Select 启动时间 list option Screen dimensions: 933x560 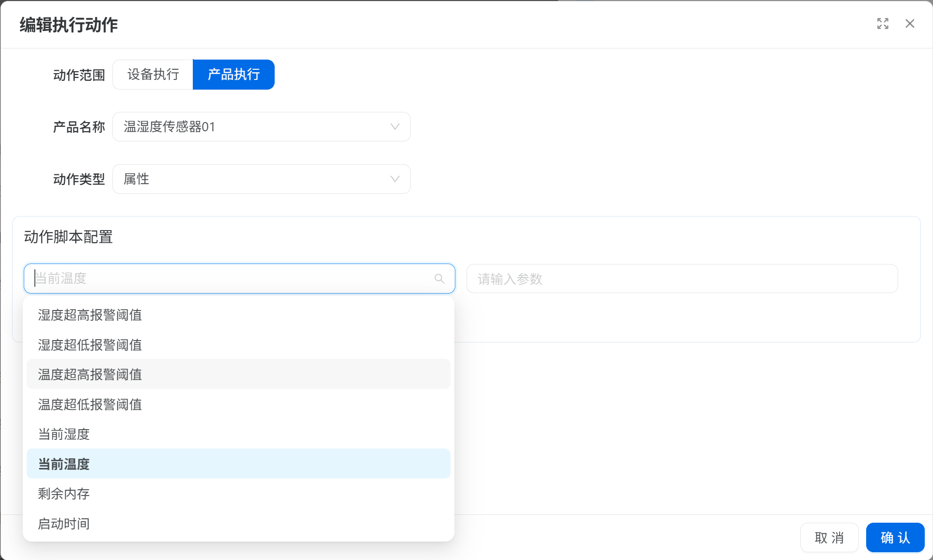[x=64, y=524]
